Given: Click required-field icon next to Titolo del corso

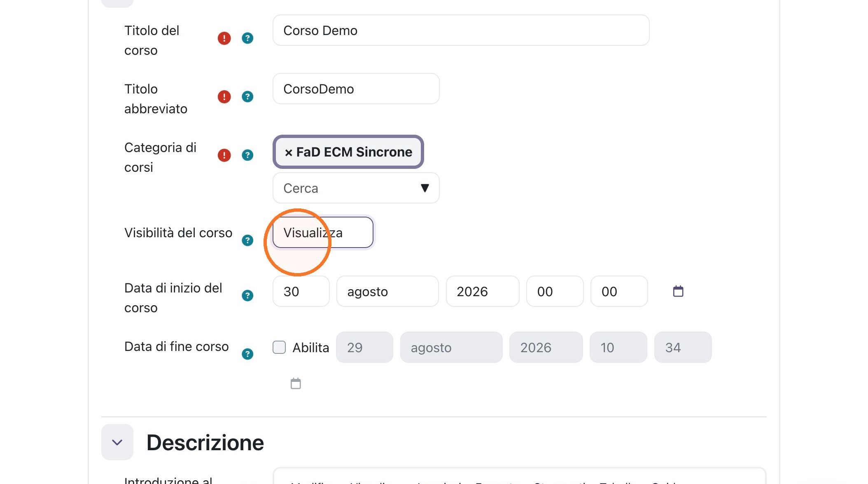Looking at the screenshot, I should click(x=224, y=38).
